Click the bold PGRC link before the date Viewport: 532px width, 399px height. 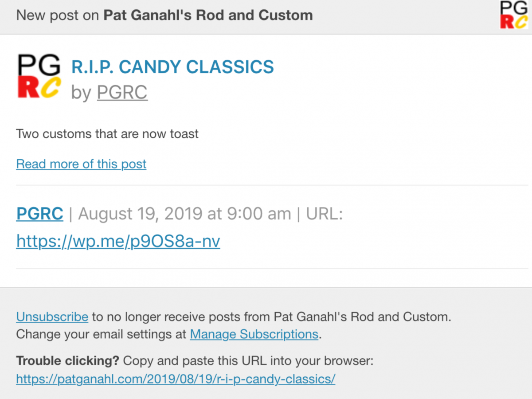[x=40, y=214]
